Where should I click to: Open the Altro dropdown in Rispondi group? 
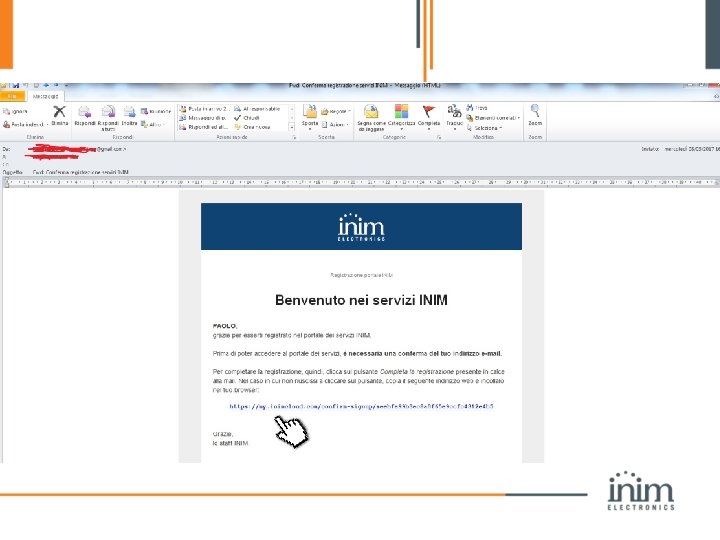point(153,124)
